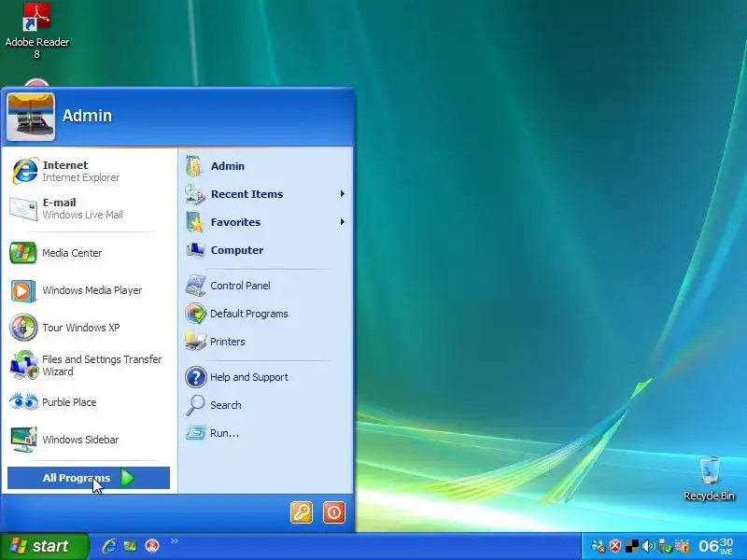Open the volume speaker tray icon
The width and height of the screenshot is (747, 560).
[x=648, y=546]
